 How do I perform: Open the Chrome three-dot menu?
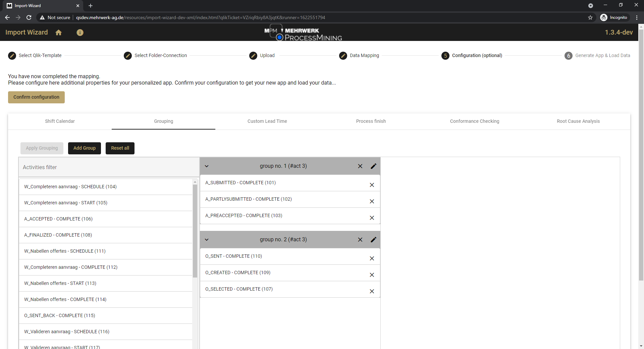click(637, 17)
